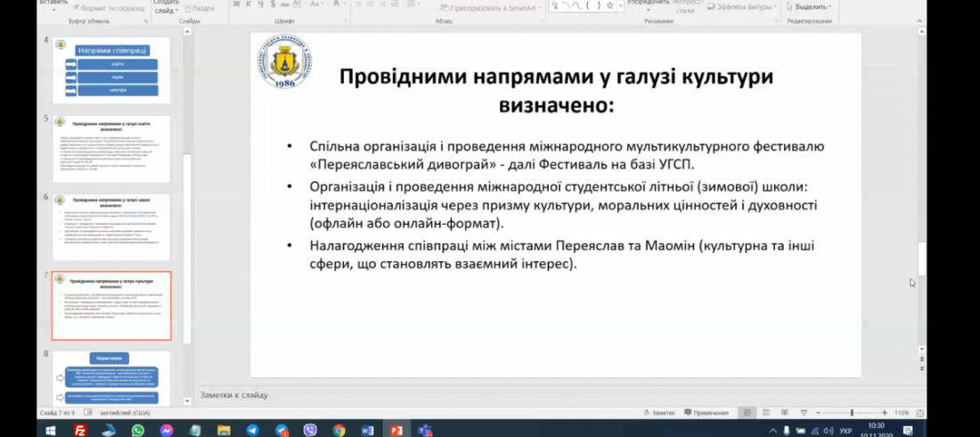
Task: Click 'Слайд 7 из 9' status text
Action: tap(58, 413)
